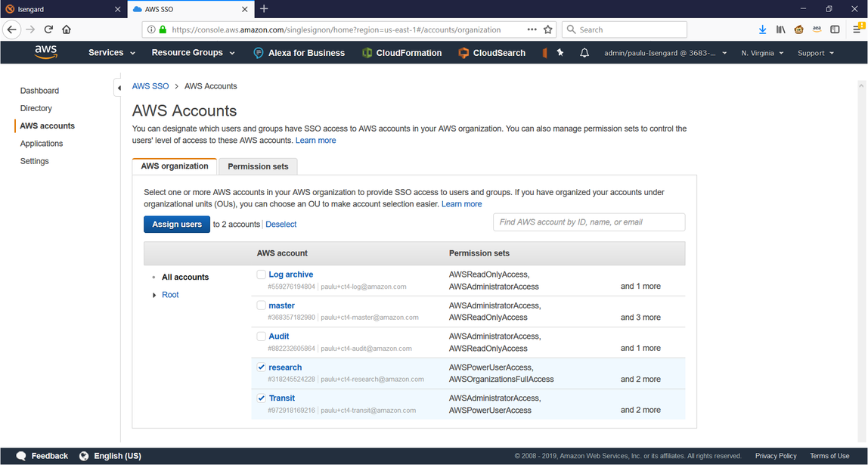Click the Terms of Use footer link
This screenshot has height=465, width=868.
(829, 456)
